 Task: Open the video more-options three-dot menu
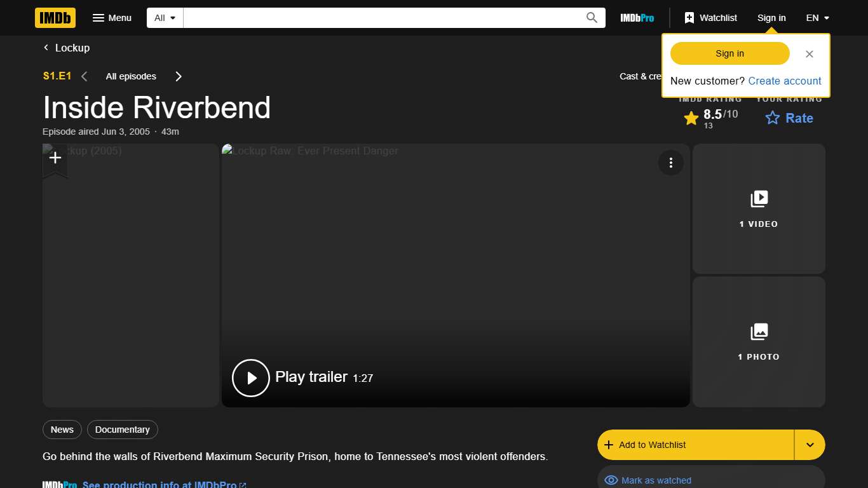pos(671,163)
